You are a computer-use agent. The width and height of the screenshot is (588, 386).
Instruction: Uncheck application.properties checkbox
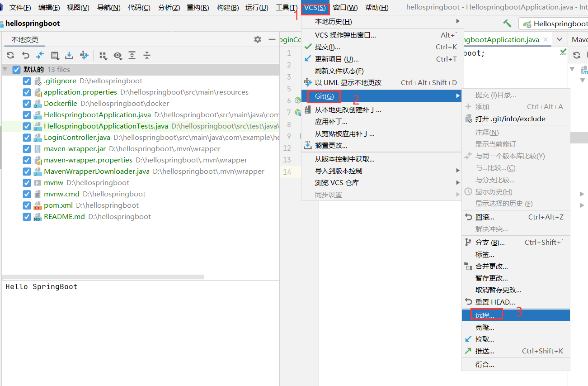click(x=27, y=92)
